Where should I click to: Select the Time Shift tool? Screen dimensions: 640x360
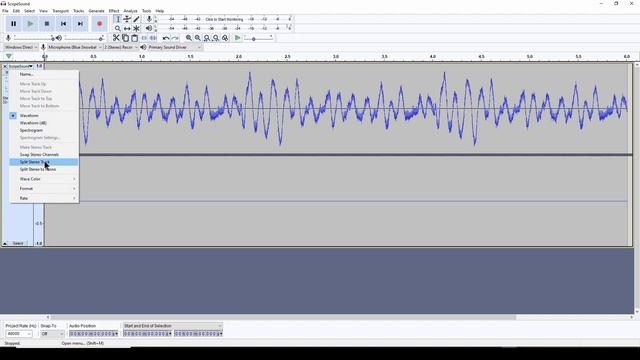[127, 29]
